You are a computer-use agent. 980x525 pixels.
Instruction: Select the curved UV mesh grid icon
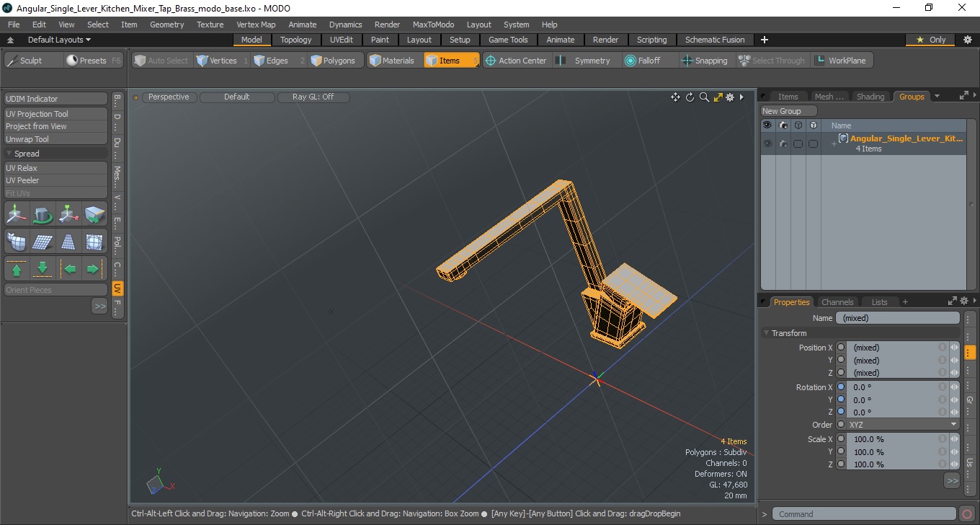pyautogui.click(x=17, y=242)
